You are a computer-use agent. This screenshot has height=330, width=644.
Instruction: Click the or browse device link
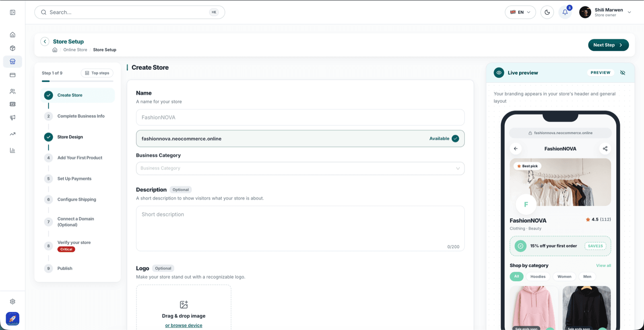click(x=184, y=326)
